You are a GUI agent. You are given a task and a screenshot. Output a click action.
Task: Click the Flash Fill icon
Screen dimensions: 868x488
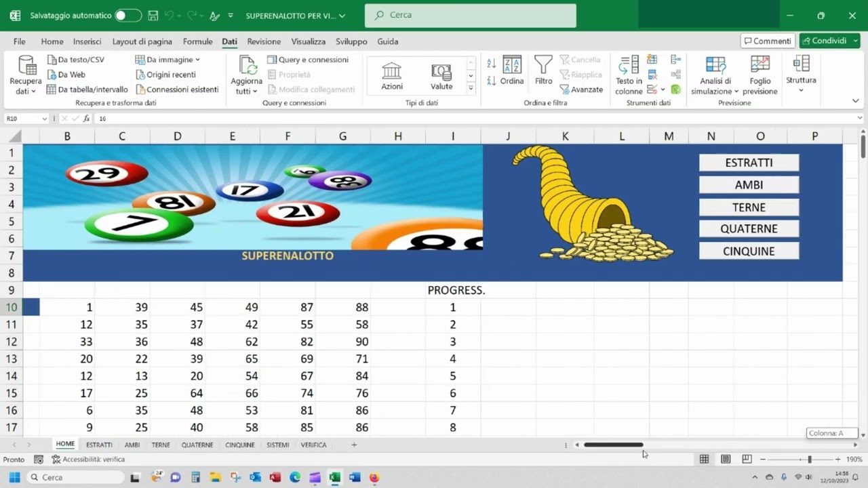[652, 60]
